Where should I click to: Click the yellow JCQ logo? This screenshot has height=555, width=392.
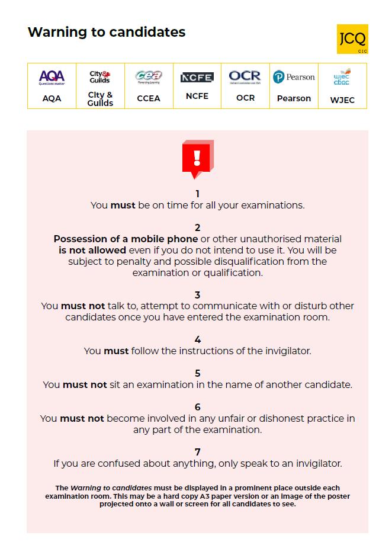click(352, 39)
